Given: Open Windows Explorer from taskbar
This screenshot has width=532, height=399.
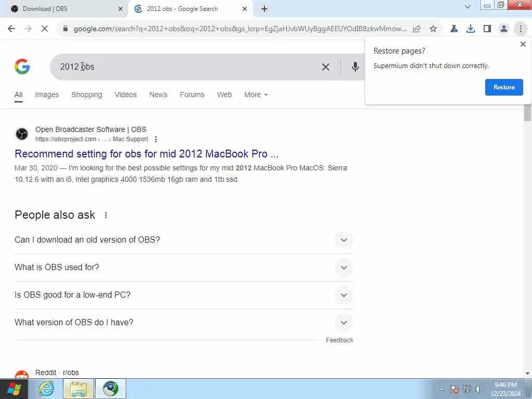Looking at the screenshot, I should click(x=78, y=389).
